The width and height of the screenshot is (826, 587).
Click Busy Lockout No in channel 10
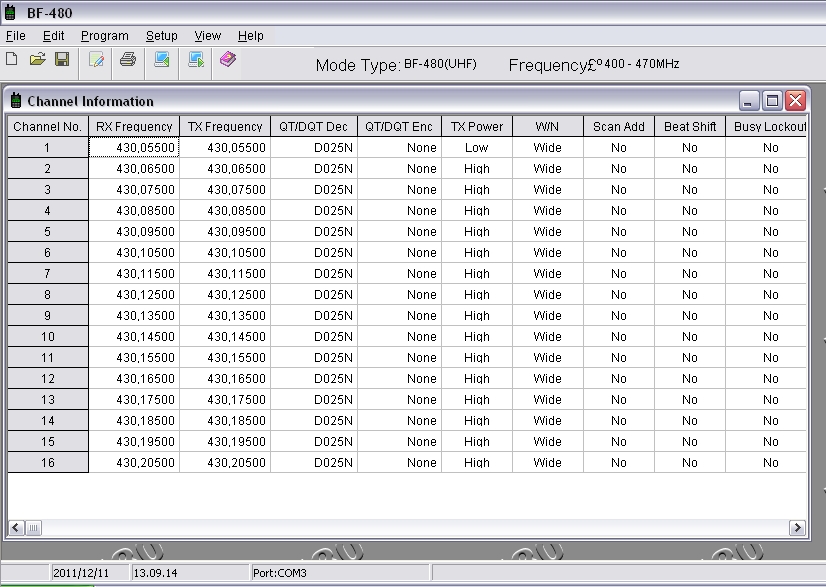[x=766, y=337]
